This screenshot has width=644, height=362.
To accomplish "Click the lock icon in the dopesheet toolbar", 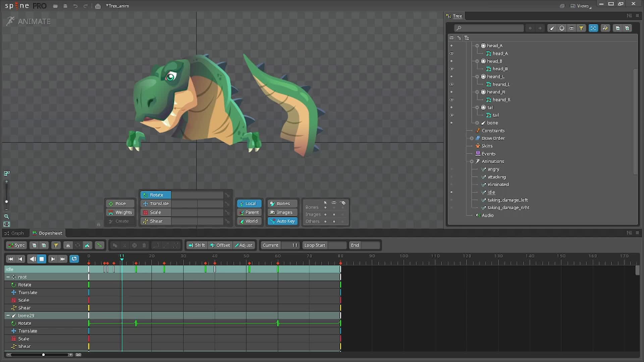I will (68, 245).
